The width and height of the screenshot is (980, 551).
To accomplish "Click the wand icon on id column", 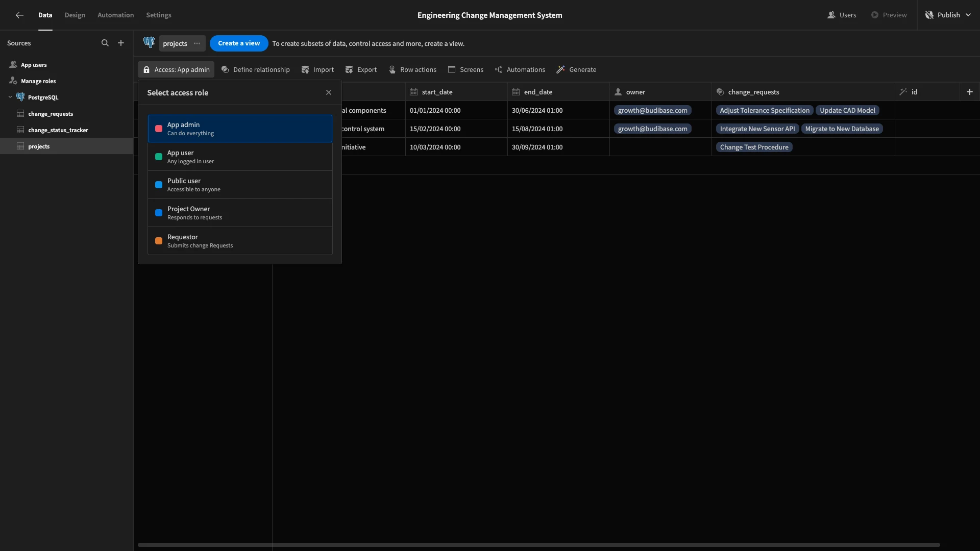I will [x=903, y=92].
